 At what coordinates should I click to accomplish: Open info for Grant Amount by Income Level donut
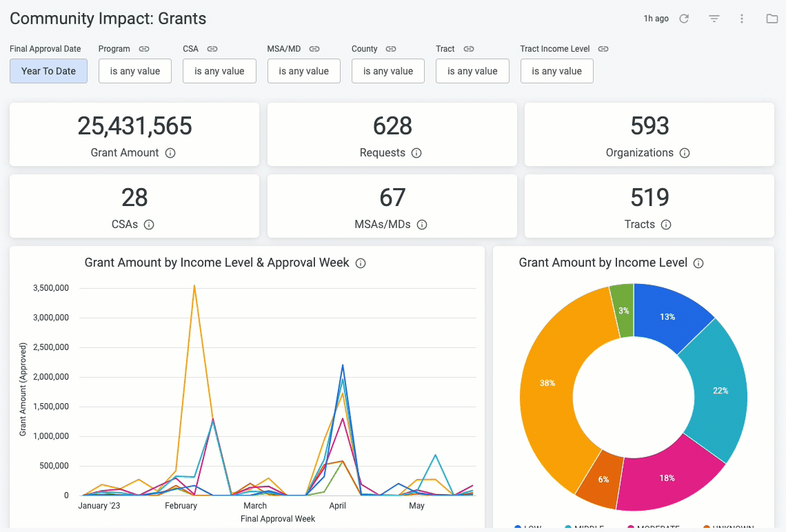click(x=698, y=263)
